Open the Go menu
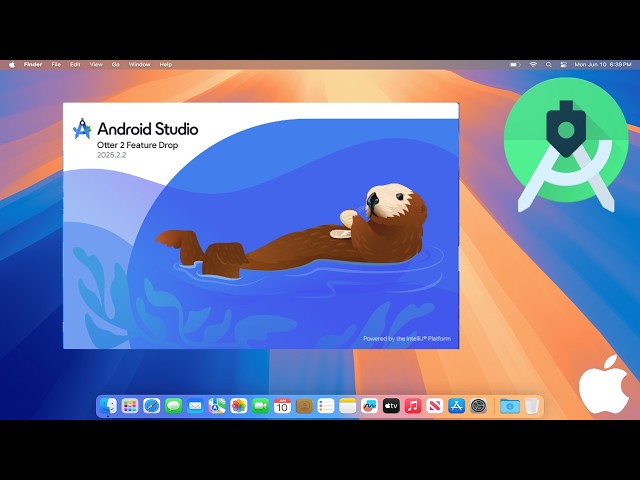 [x=116, y=64]
